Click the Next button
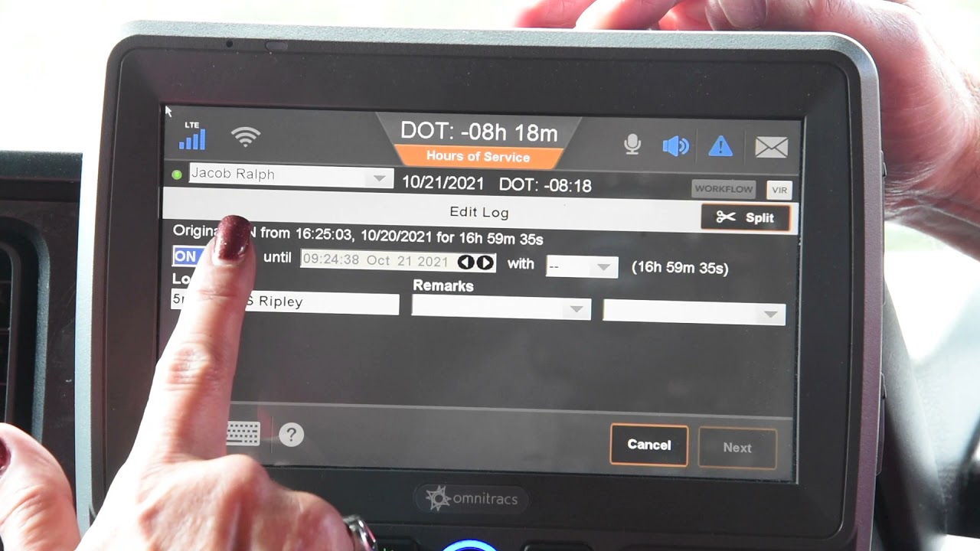 tap(737, 448)
